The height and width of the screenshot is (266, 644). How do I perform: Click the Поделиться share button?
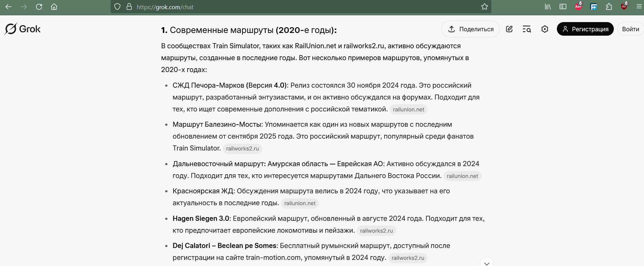470,29
